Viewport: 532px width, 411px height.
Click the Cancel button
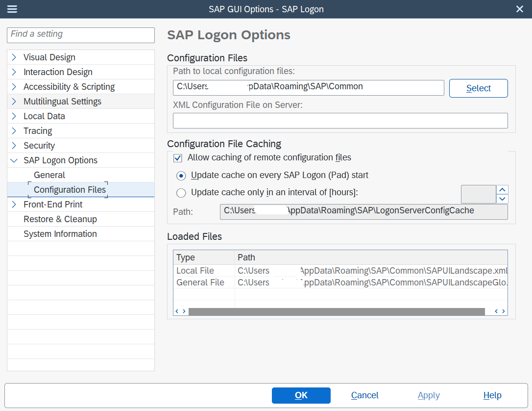point(365,395)
